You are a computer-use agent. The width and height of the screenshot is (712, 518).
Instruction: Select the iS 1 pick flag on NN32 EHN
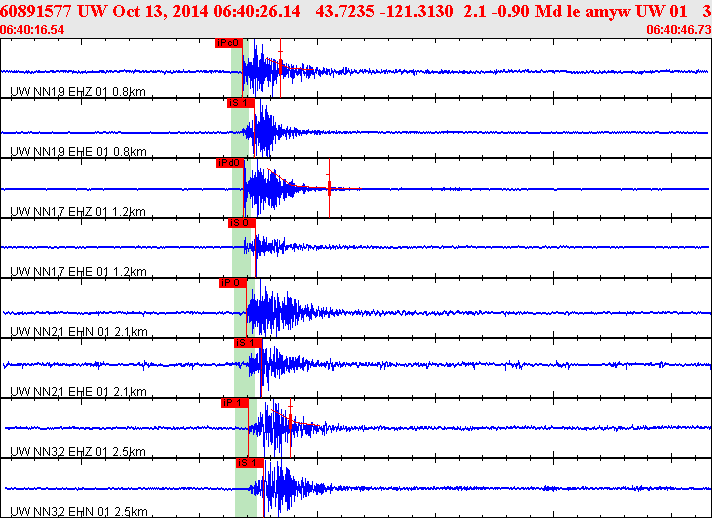click(x=249, y=463)
